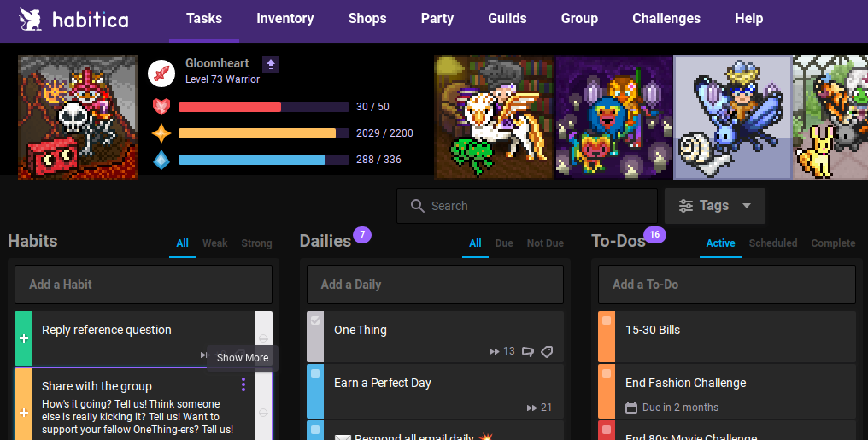This screenshot has height=440, width=868.
Task: Click the blue mana progress bar
Action: click(263, 160)
